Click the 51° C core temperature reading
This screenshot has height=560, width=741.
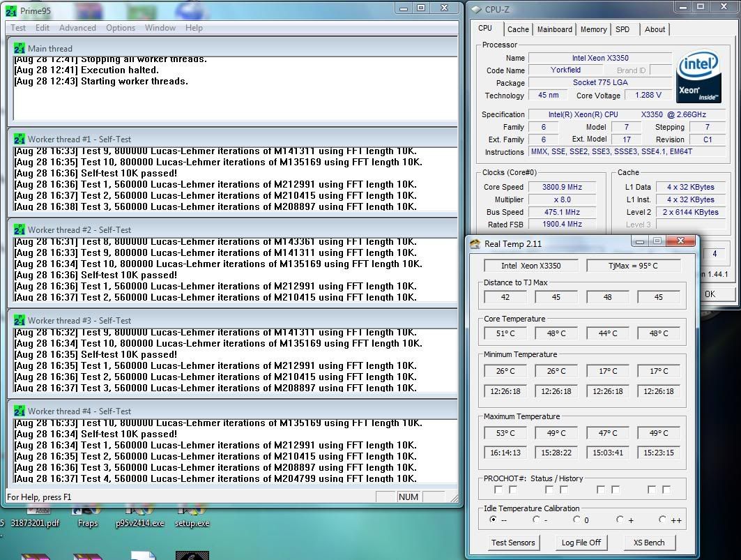[x=505, y=333]
